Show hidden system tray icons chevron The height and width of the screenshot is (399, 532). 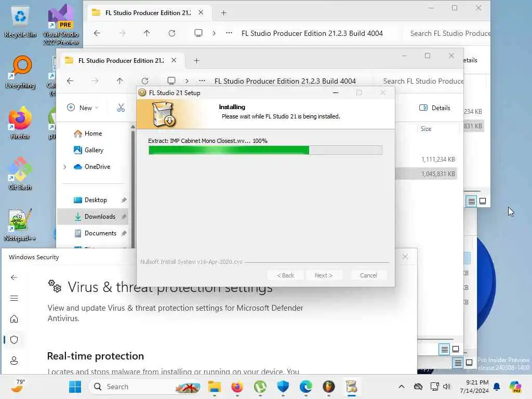click(x=402, y=387)
